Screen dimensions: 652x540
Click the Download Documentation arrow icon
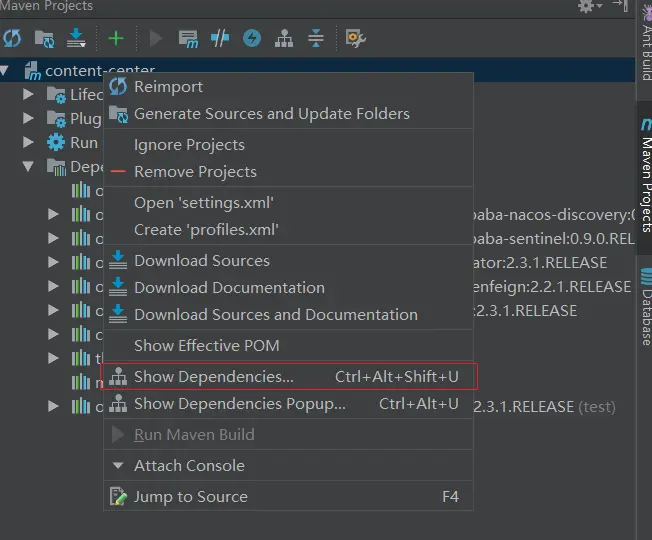point(118,287)
